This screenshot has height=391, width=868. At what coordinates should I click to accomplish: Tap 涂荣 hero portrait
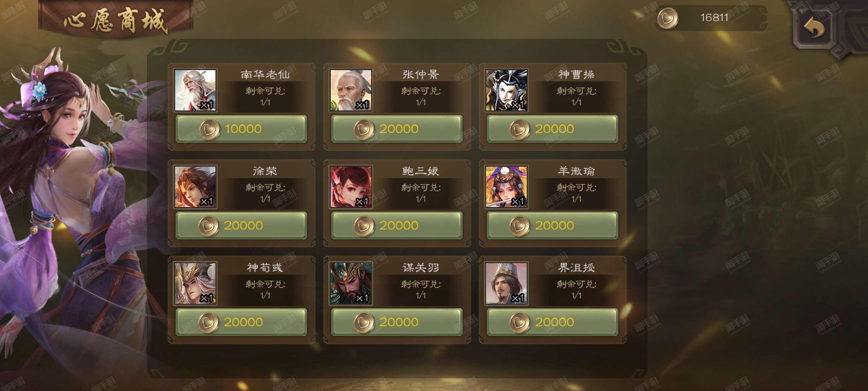pos(195,187)
